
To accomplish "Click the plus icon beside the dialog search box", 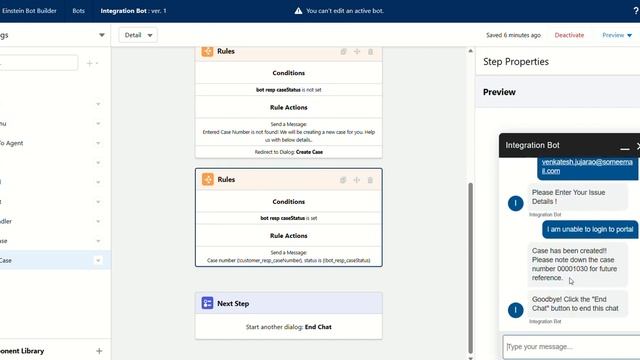I will [89, 63].
